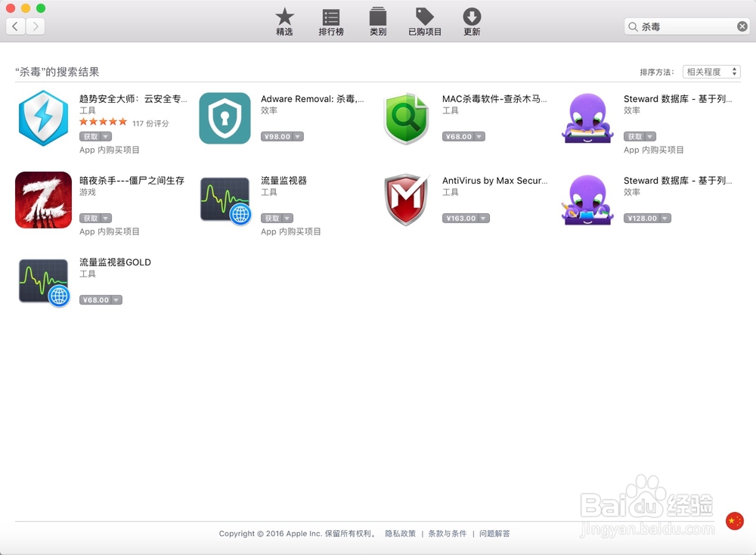Expand arrow beside first Steward 获取 button

(x=650, y=136)
